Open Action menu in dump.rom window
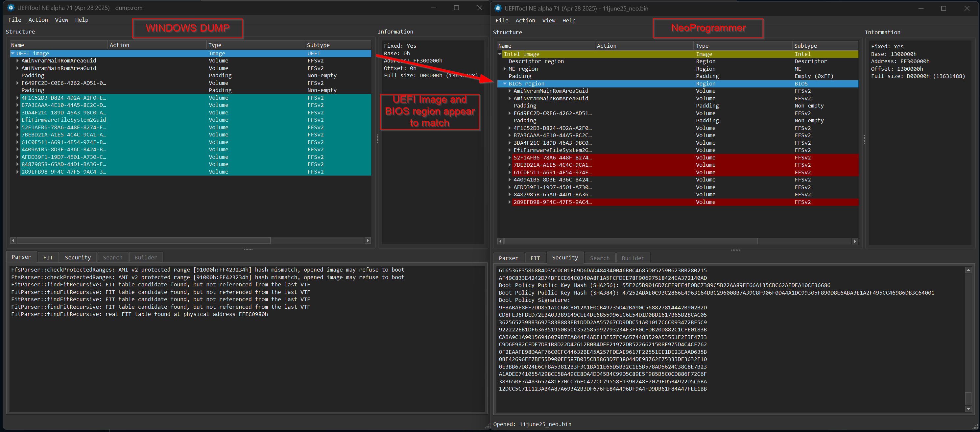 (x=38, y=20)
